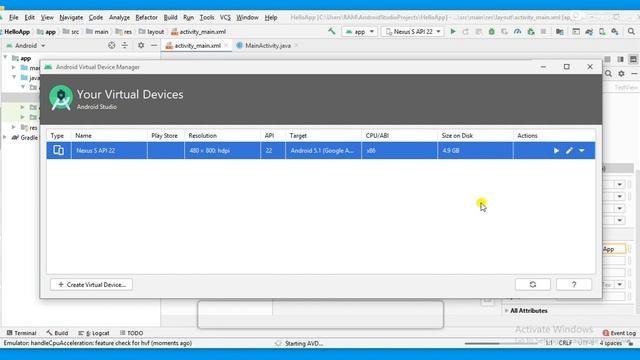Click activity_main.xml breadcrumb in navigation bar
The width and height of the screenshot is (640, 360).
(198, 31)
